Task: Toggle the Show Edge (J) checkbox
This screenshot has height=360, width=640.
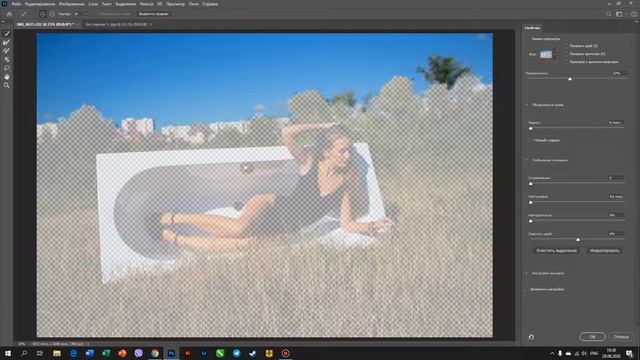Action: coord(566,46)
